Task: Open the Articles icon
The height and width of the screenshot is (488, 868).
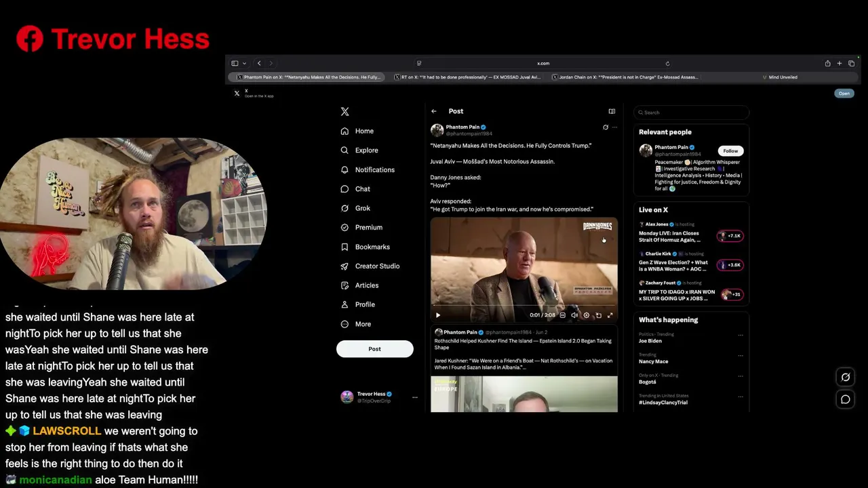Action: coord(344,285)
